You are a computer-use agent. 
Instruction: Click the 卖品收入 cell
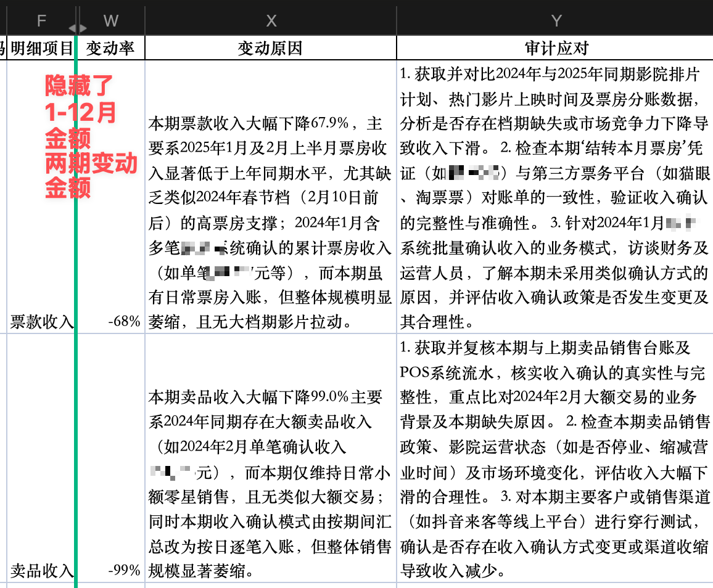coord(42,570)
